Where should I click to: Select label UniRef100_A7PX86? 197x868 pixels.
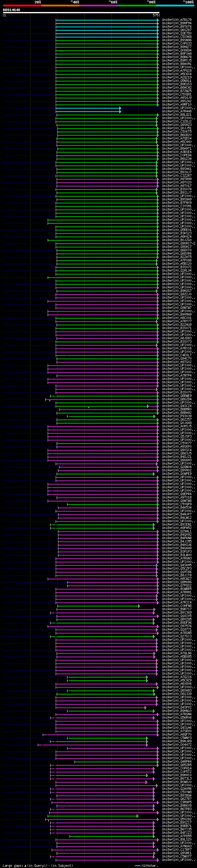click(177, 260)
